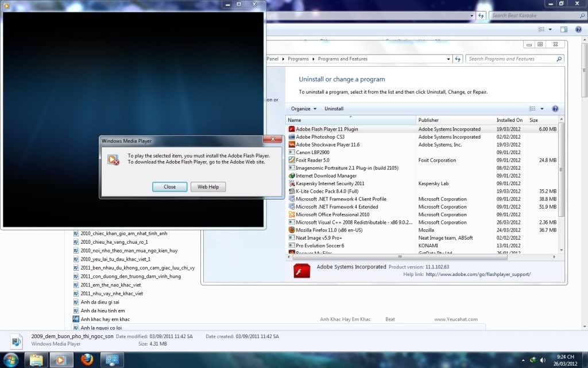Click the magnifier in Search Programs and Features
Screen dimensions: 588x368
click(x=559, y=59)
